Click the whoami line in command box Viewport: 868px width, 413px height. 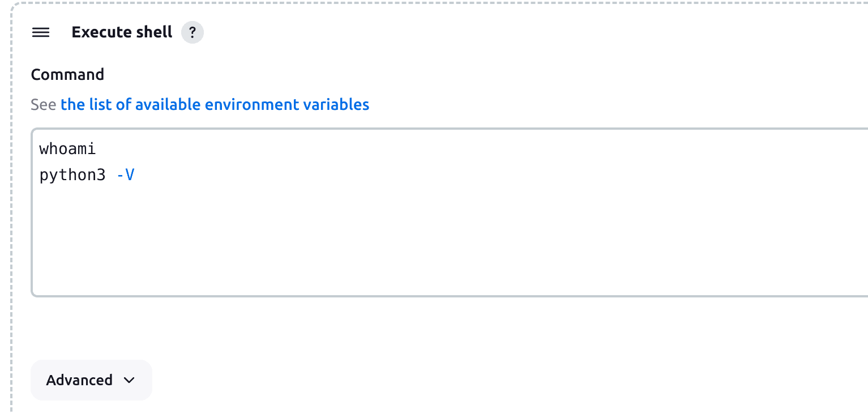(68, 150)
